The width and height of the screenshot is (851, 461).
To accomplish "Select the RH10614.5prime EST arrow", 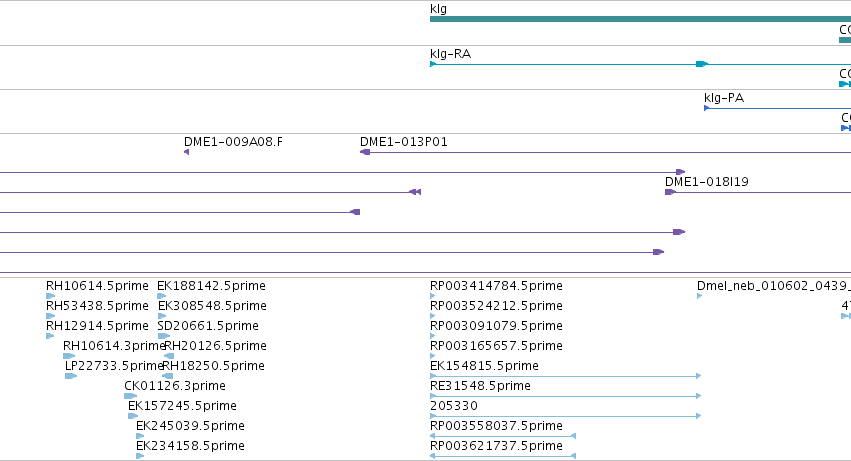I will (x=50, y=296).
